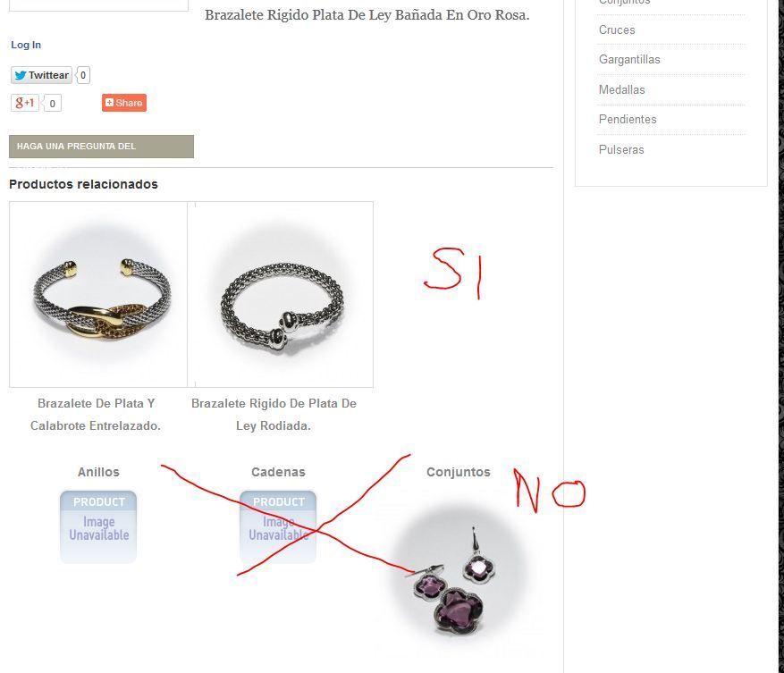Click the Google +1 button
Image resolution: width=784 pixels, height=673 pixels.
coord(24,103)
